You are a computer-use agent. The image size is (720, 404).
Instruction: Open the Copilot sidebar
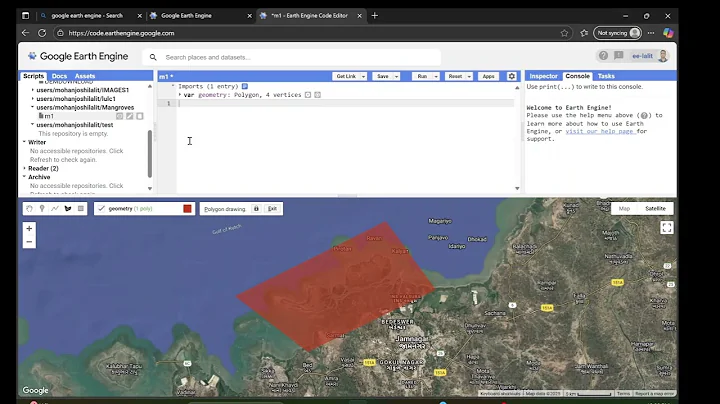coord(668,33)
